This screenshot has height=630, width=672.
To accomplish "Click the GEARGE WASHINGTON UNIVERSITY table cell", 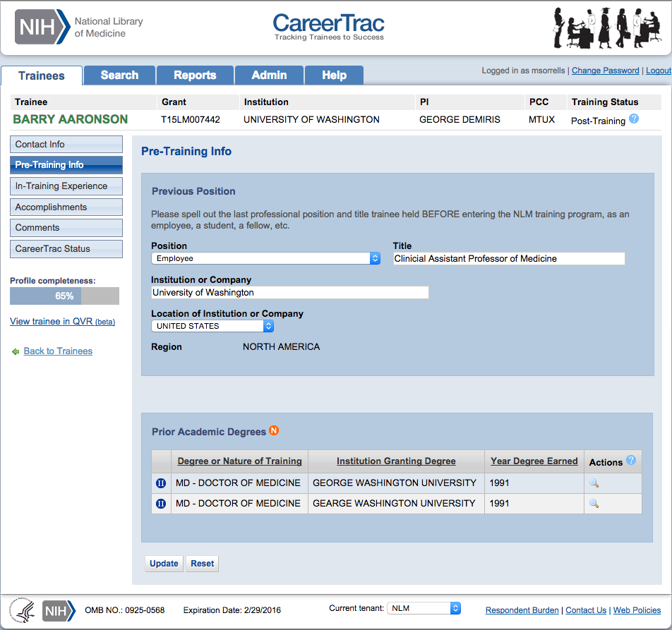I will click(x=396, y=504).
